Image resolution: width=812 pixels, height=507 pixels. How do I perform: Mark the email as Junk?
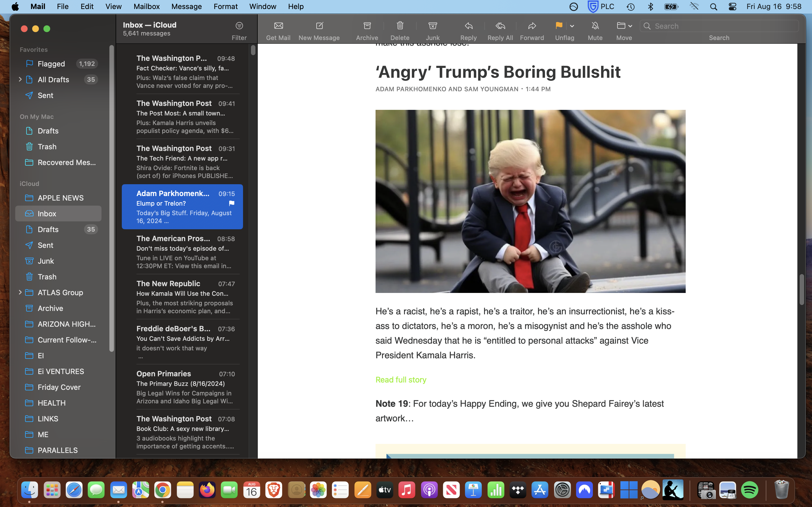[x=433, y=26]
